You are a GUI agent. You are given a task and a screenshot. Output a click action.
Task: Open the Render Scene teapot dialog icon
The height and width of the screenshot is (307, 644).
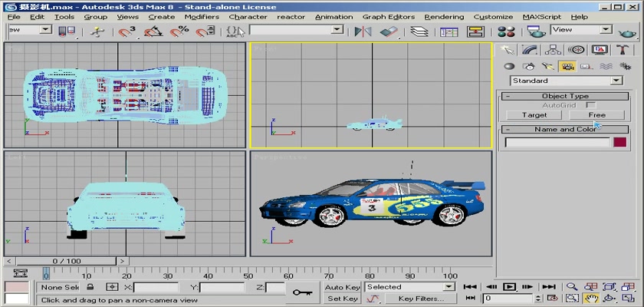pyautogui.click(x=536, y=31)
